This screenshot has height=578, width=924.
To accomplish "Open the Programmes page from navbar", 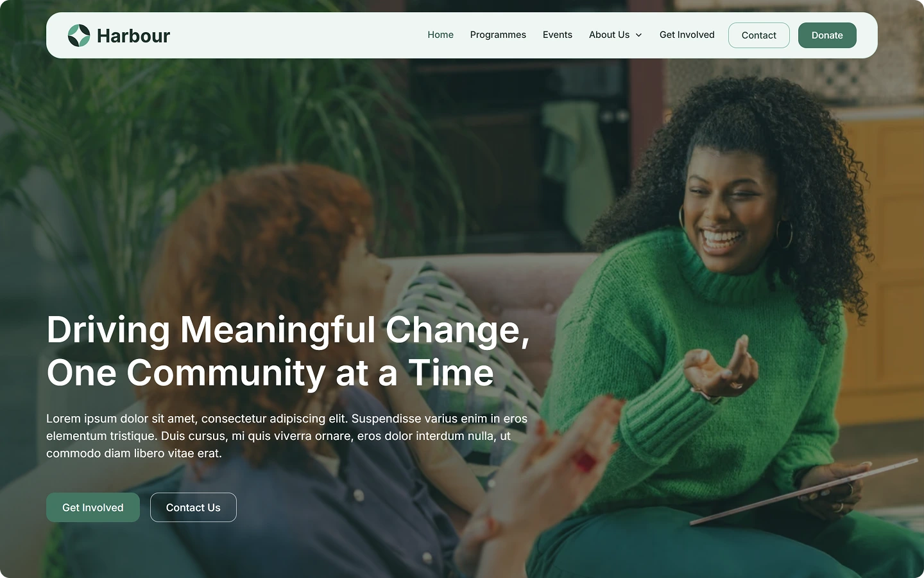I will tap(498, 35).
